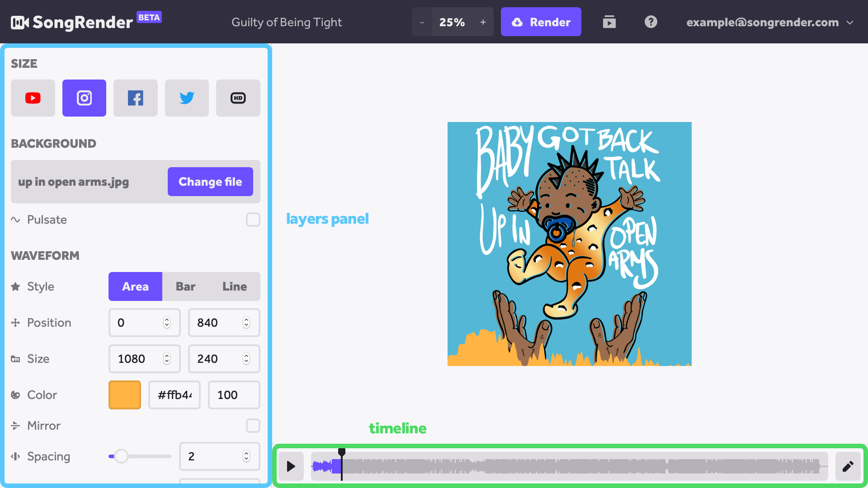868x488 pixels.
Task: Switch waveform style to Bar
Action: [185, 286]
